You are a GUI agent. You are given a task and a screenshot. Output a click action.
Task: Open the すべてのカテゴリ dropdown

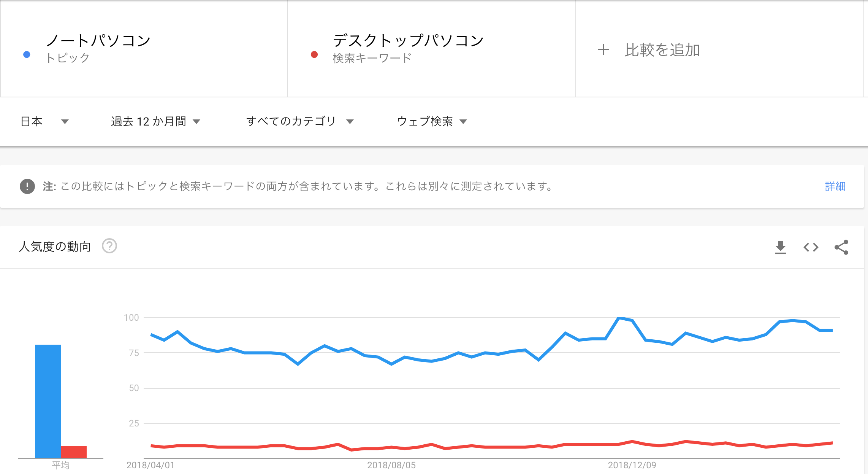click(300, 121)
